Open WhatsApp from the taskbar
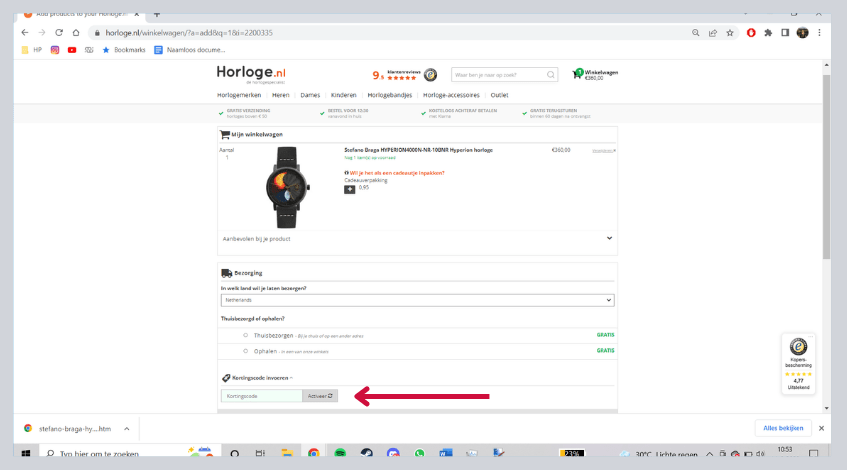Viewport: 847px width, 470px height. tap(419, 453)
